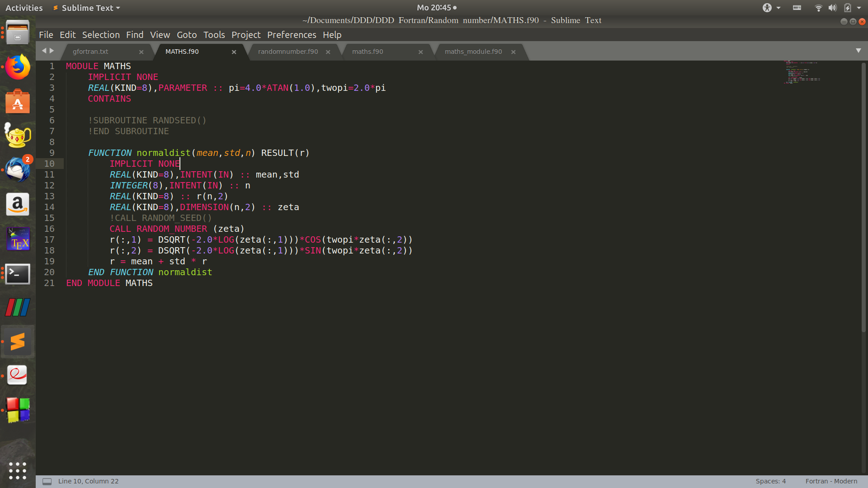Close the randomnumber.f90 tab

tap(328, 52)
